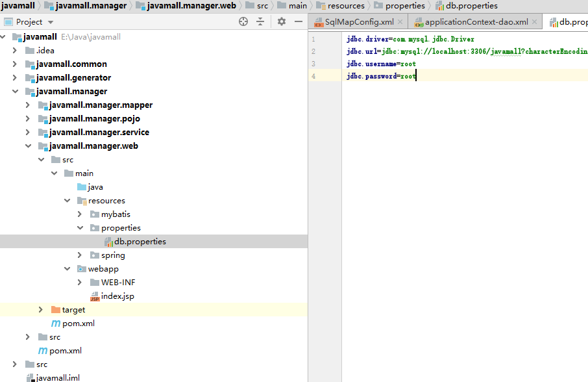Close the applicationContext-dao.xml tab
The image size is (588, 382).
pos(534,22)
